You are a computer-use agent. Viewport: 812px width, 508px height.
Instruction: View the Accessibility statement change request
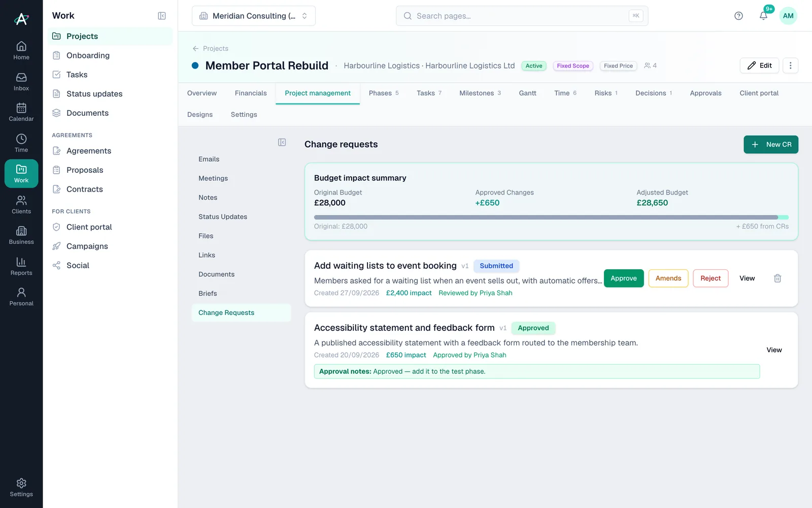[774, 350]
